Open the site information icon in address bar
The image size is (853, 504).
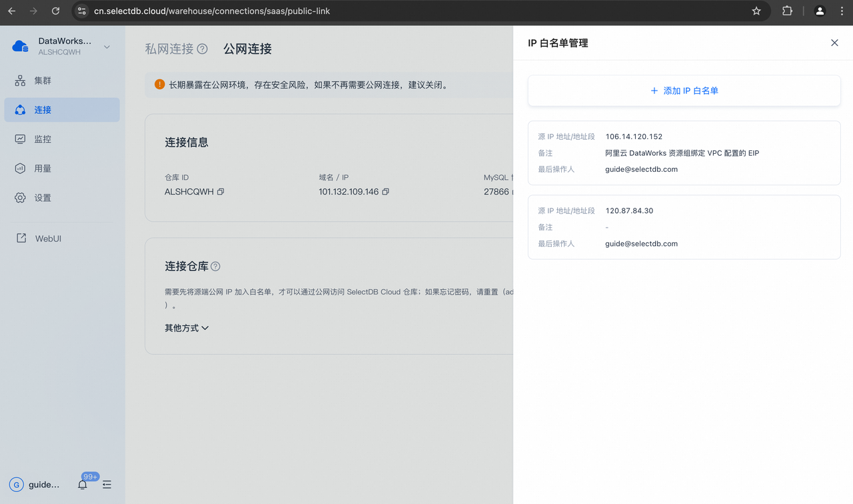click(82, 11)
